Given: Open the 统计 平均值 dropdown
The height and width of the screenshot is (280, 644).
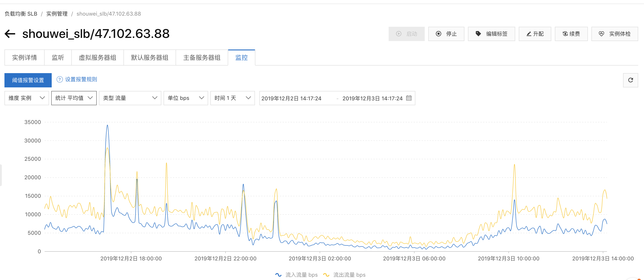Looking at the screenshot, I should 74,98.
